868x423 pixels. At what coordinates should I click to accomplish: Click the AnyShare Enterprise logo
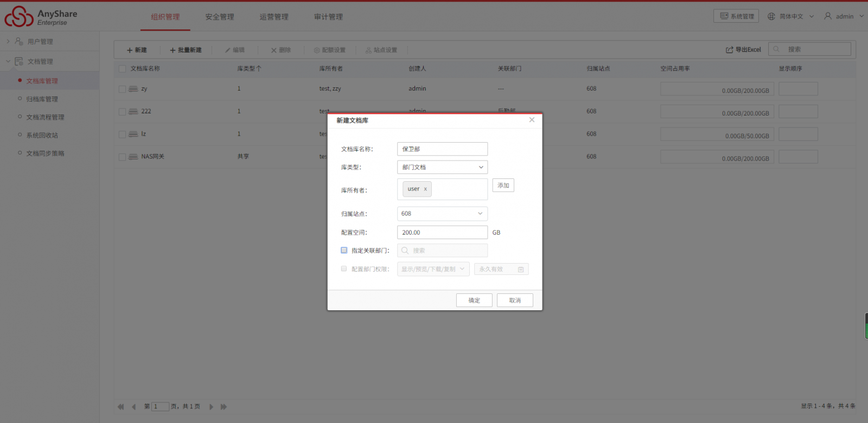[41, 17]
